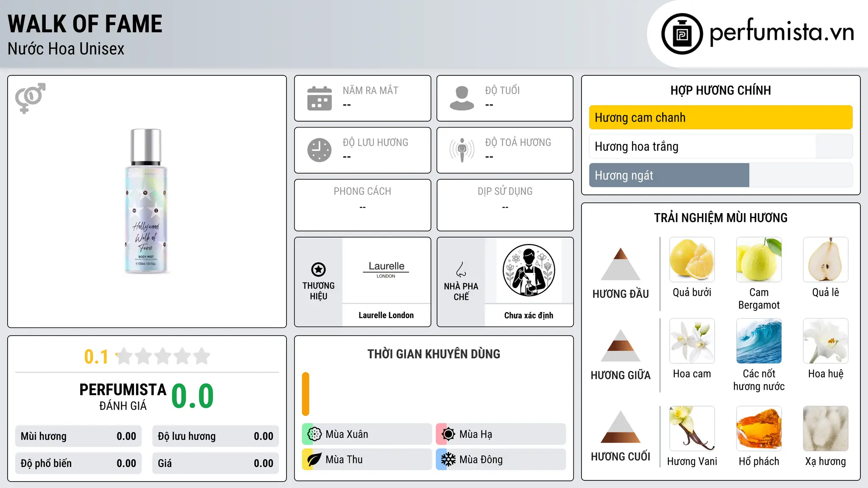View the Walk of Fame bottle photo
Screen dimensions: 868x488
coord(146,201)
